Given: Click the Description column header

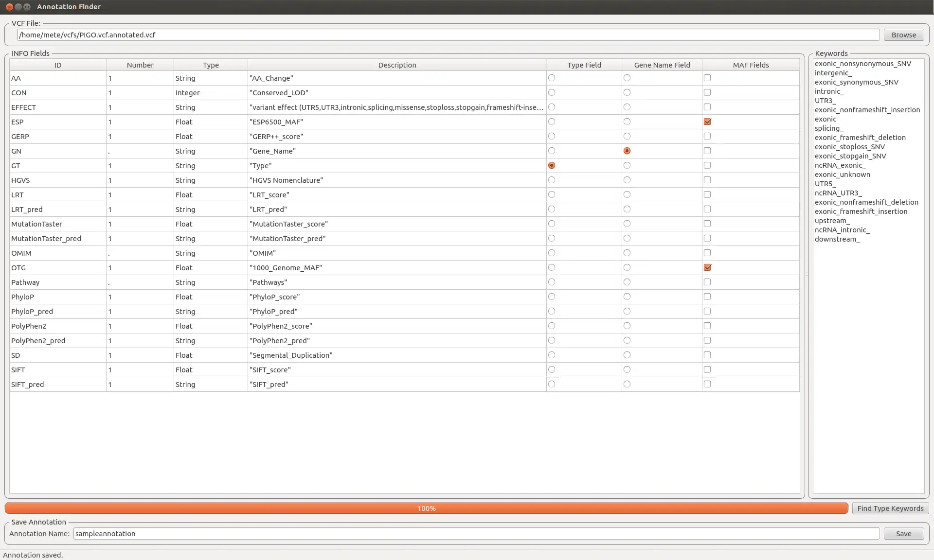Looking at the screenshot, I should tap(397, 65).
